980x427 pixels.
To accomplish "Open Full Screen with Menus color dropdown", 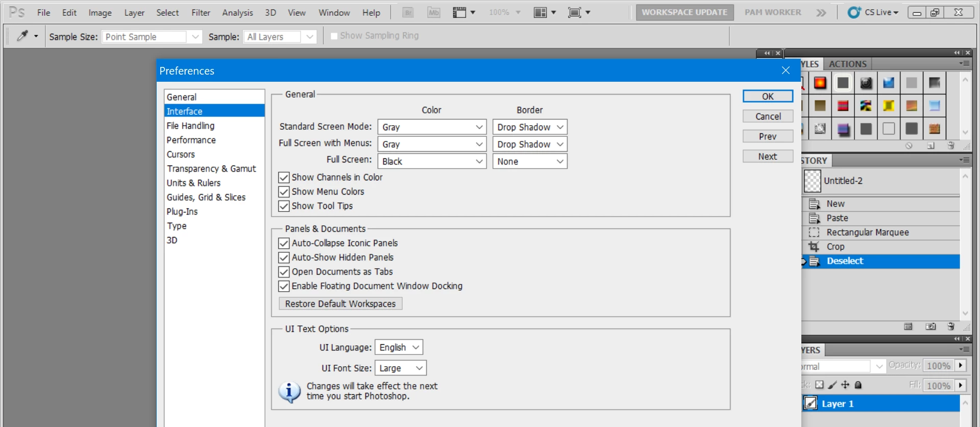I will click(432, 144).
